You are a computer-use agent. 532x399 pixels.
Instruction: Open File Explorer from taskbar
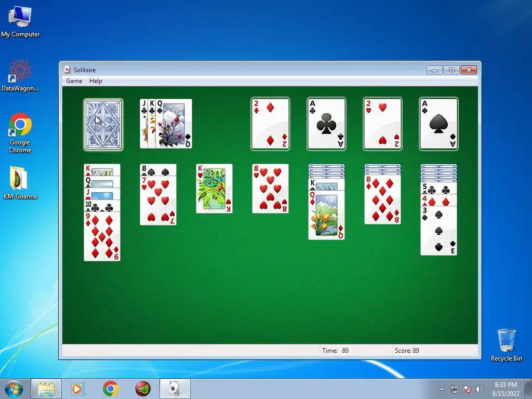tap(46, 389)
